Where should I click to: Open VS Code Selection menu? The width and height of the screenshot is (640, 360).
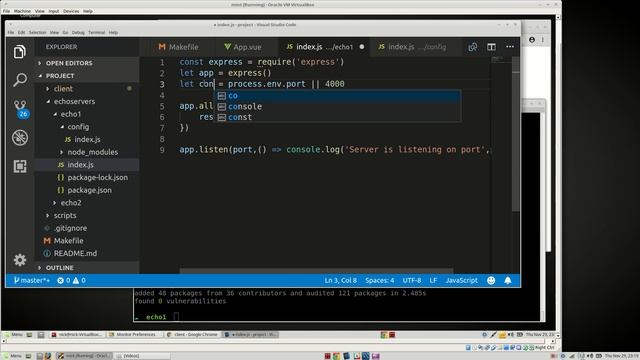pos(37,32)
